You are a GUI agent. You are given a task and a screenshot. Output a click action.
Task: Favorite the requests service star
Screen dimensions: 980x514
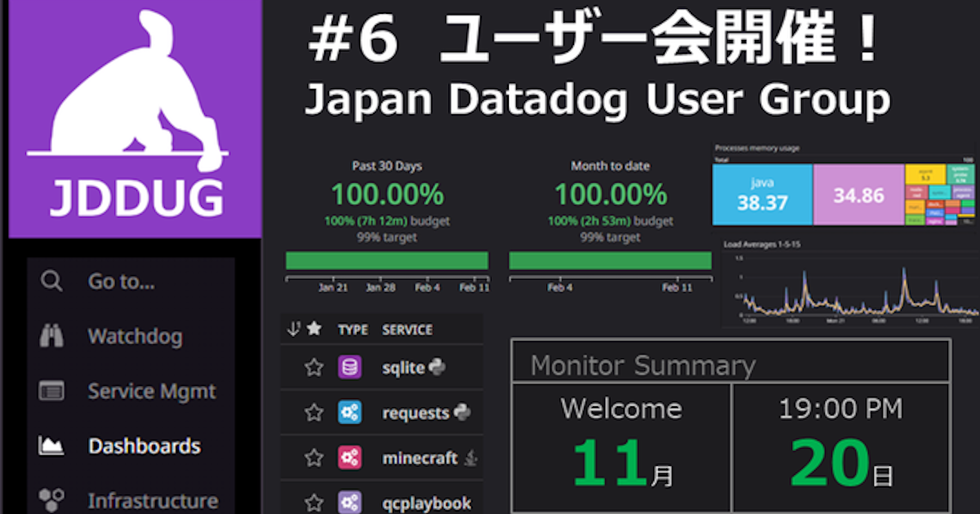click(x=314, y=413)
